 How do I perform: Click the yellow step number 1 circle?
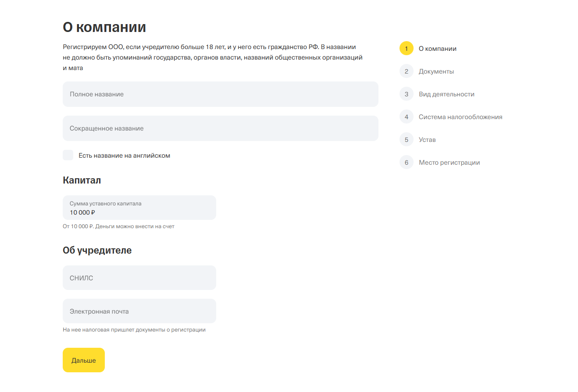(407, 48)
